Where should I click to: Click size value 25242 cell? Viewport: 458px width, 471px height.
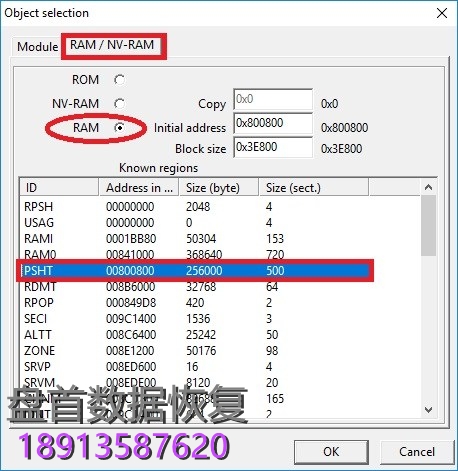(201, 335)
